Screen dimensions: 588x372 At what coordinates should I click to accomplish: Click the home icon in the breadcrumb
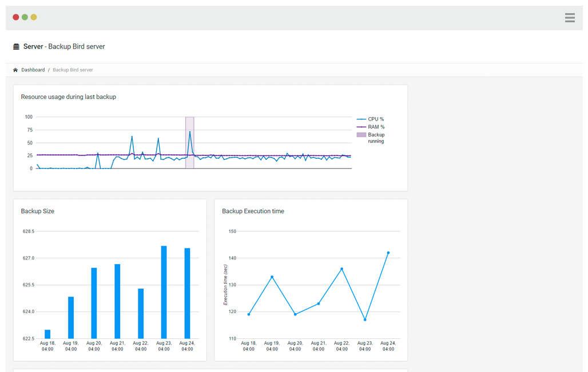[x=15, y=70]
